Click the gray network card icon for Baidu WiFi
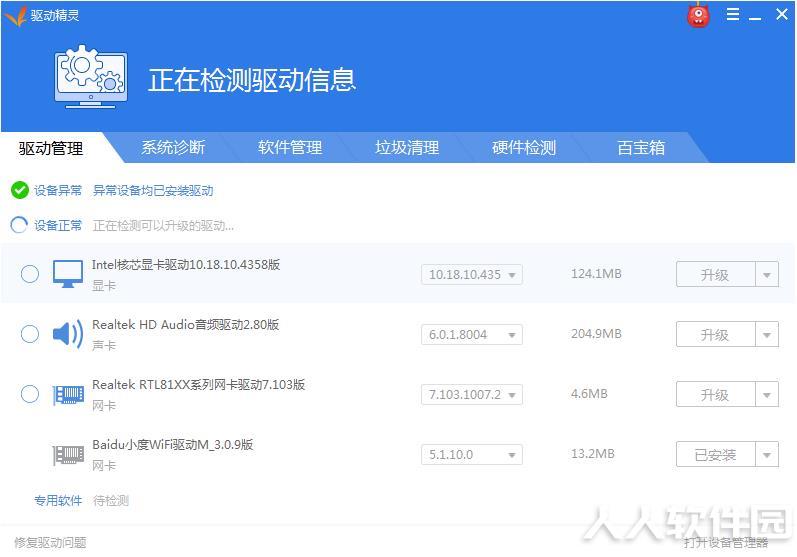The height and width of the screenshot is (557, 797). [x=68, y=455]
